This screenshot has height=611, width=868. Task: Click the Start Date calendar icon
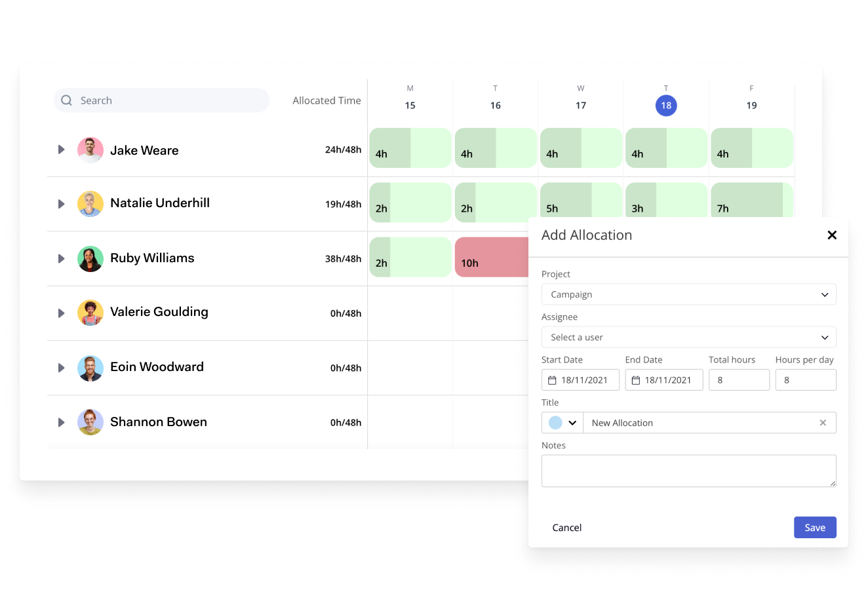point(552,380)
